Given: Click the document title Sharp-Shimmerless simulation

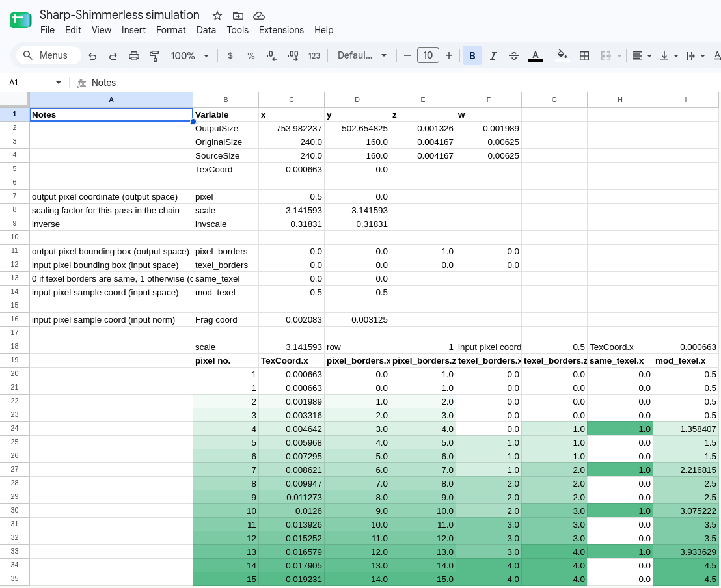Looking at the screenshot, I should pos(120,15).
